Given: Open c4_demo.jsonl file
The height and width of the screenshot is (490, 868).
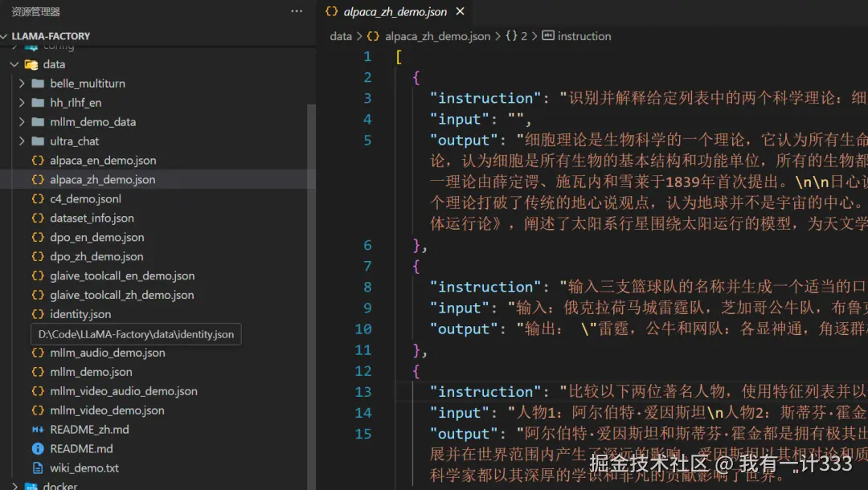Looking at the screenshot, I should point(85,198).
